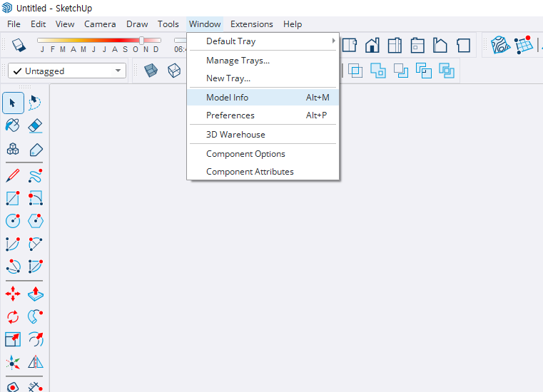Open Model Info from the menu
The image size is (543, 392).
coord(263,98)
